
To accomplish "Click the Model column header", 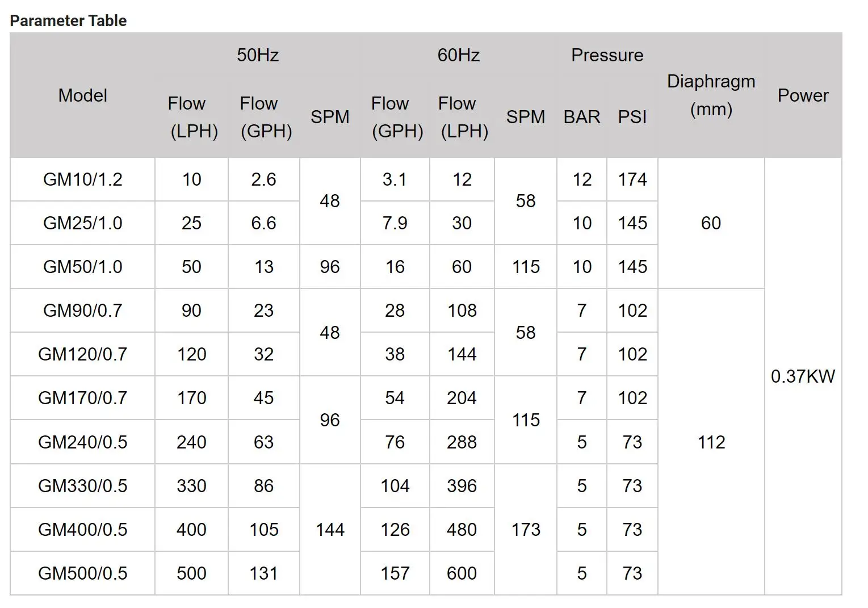I will coord(83,95).
